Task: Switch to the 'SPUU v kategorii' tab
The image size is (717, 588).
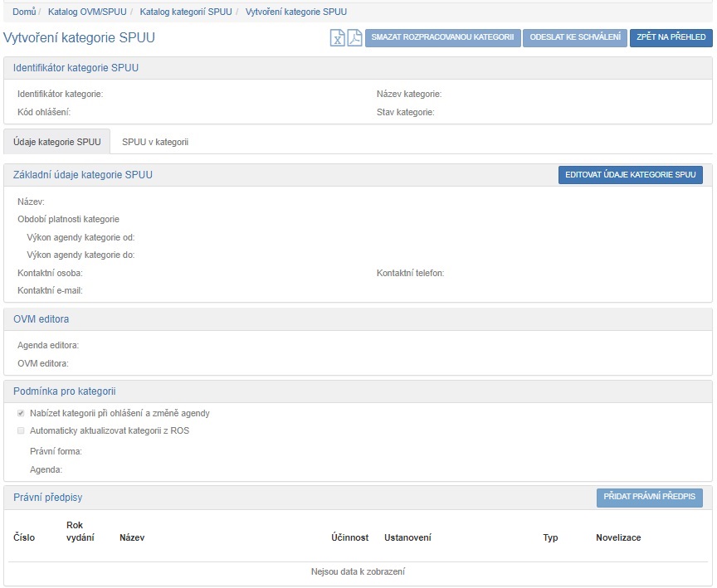Action: coord(155,142)
